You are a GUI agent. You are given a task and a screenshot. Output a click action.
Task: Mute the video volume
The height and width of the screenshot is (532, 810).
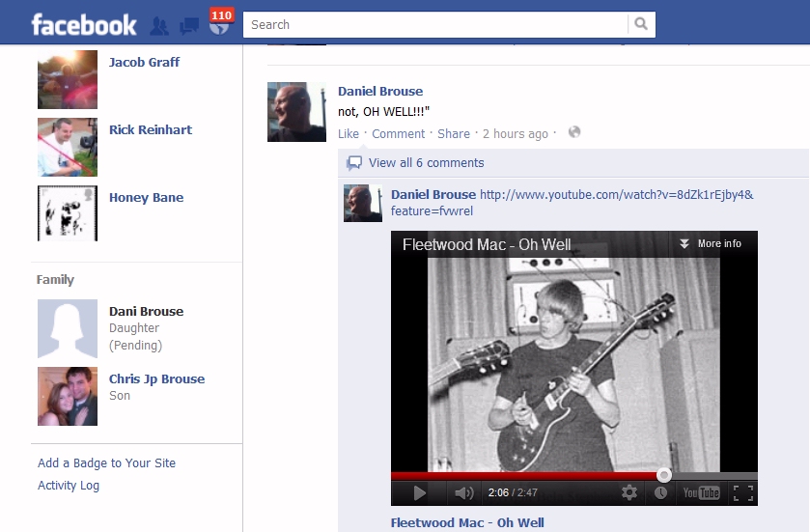click(x=463, y=492)
